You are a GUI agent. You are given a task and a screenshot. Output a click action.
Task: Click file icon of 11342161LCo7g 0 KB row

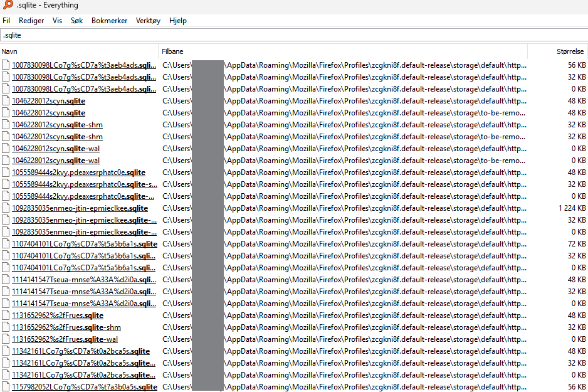click(6, 375)
